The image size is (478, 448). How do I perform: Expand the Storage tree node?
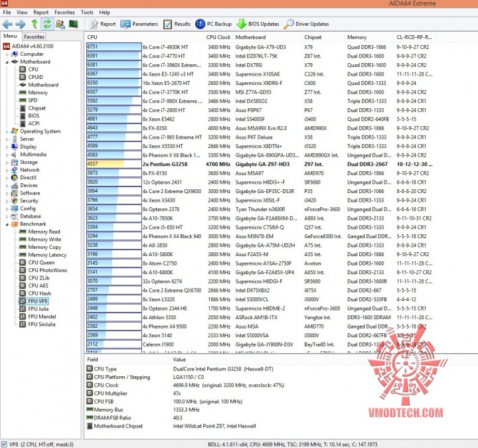coord(7,163)
